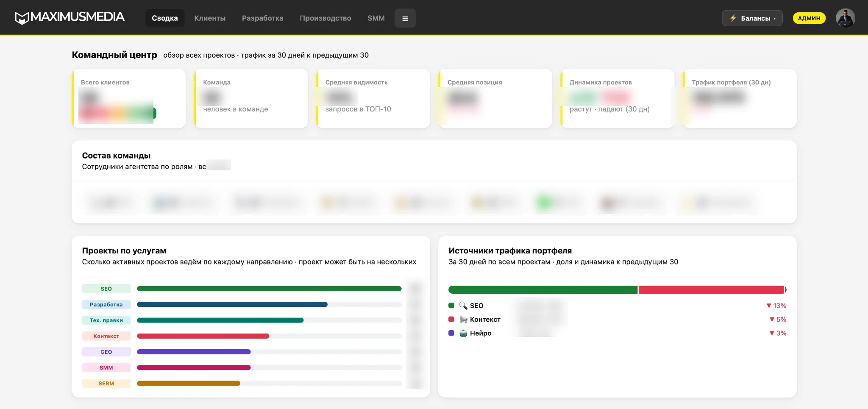Image resolution: width=868 pixels, height=409 pixels.
Task: Go to the Производство tab
Action: point(325,18)
